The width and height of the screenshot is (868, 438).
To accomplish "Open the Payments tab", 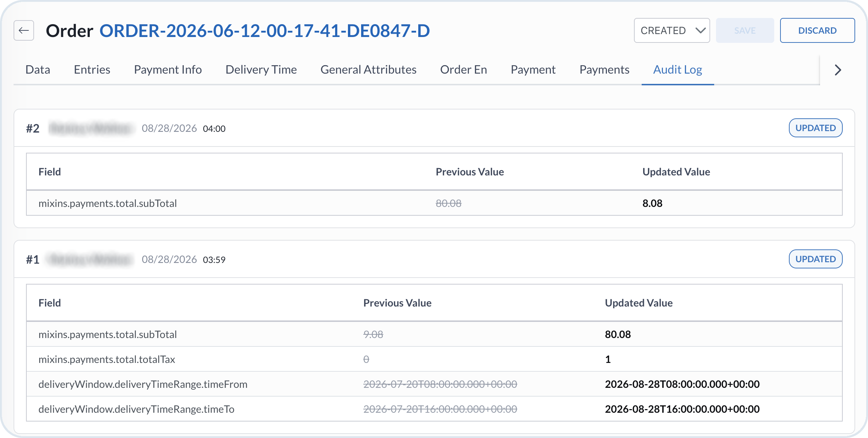I will point(604,70).
